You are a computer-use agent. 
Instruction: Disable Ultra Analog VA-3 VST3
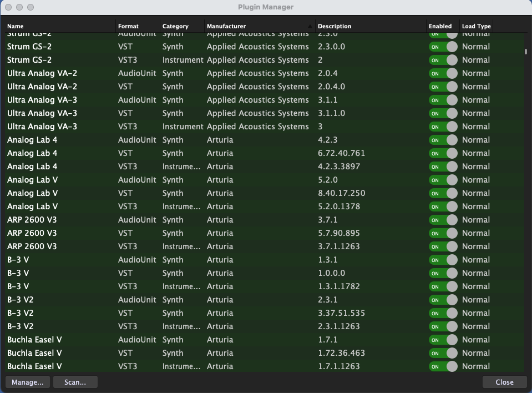point(443,127)
